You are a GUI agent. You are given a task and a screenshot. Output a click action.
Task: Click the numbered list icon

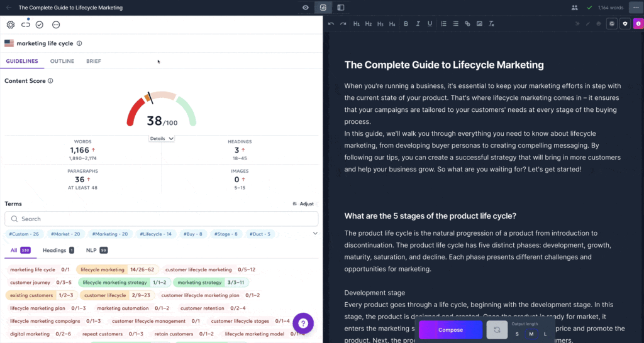[x=443, y=24]
